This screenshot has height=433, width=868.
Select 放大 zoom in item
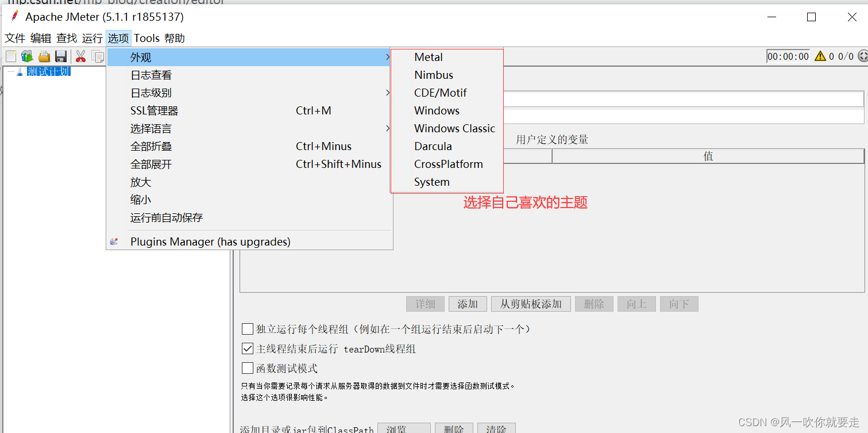click(x=249, y=182)
